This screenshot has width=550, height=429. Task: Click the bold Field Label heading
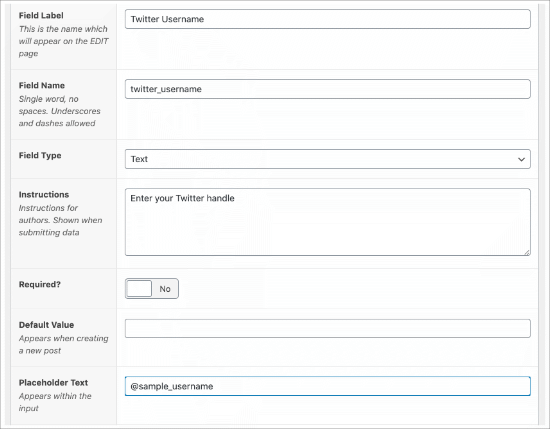41,15
